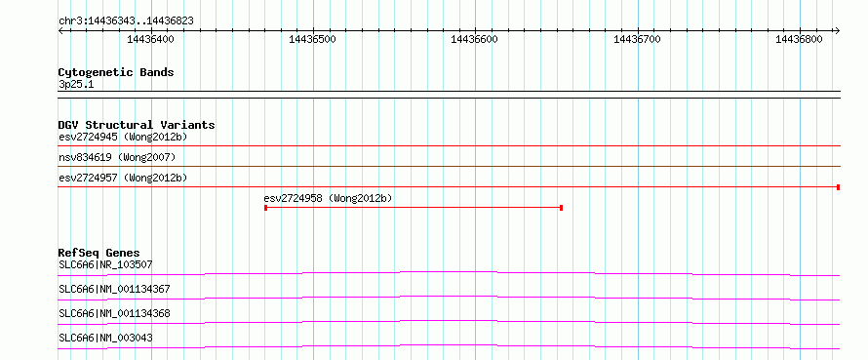Click the right arrow of the ruler
868x360 pixels.
(x=837, y=31)
